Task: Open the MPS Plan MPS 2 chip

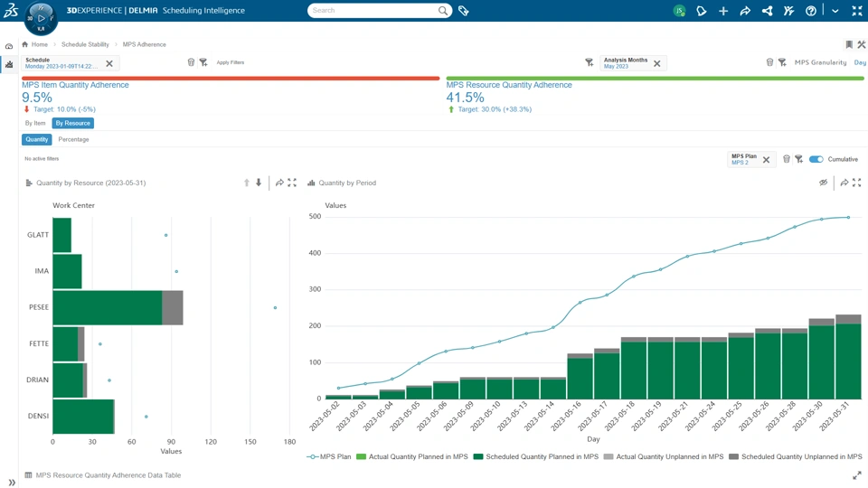Action: click(744, 159)
